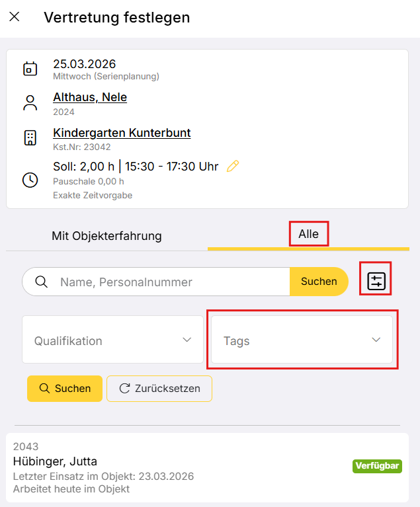This screenshot has height=507, width=420.
Task: Focus the Name, Personalnummer search field
Action: pos(172,282)
